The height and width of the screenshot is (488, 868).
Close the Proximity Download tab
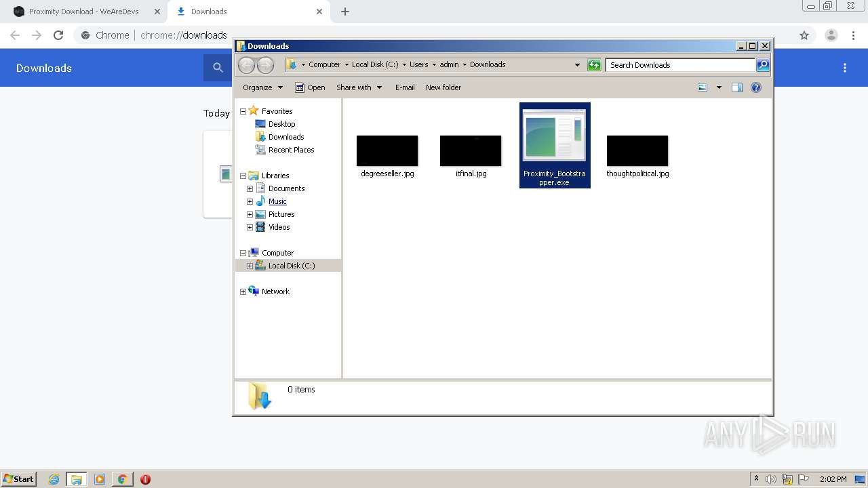(157, 12)
